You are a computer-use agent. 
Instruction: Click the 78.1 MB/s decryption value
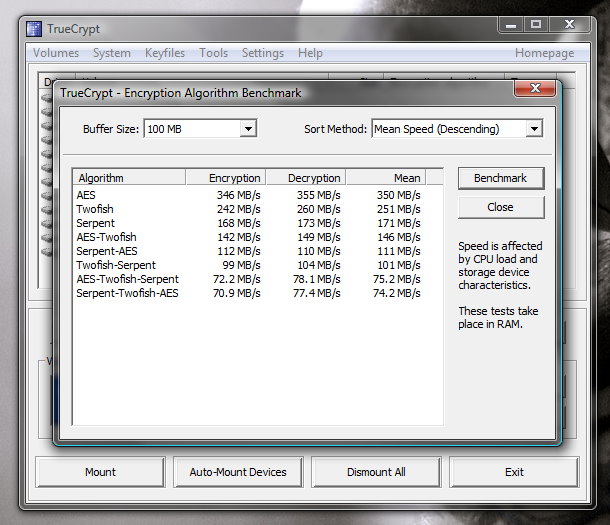click(x=317, y=279)
